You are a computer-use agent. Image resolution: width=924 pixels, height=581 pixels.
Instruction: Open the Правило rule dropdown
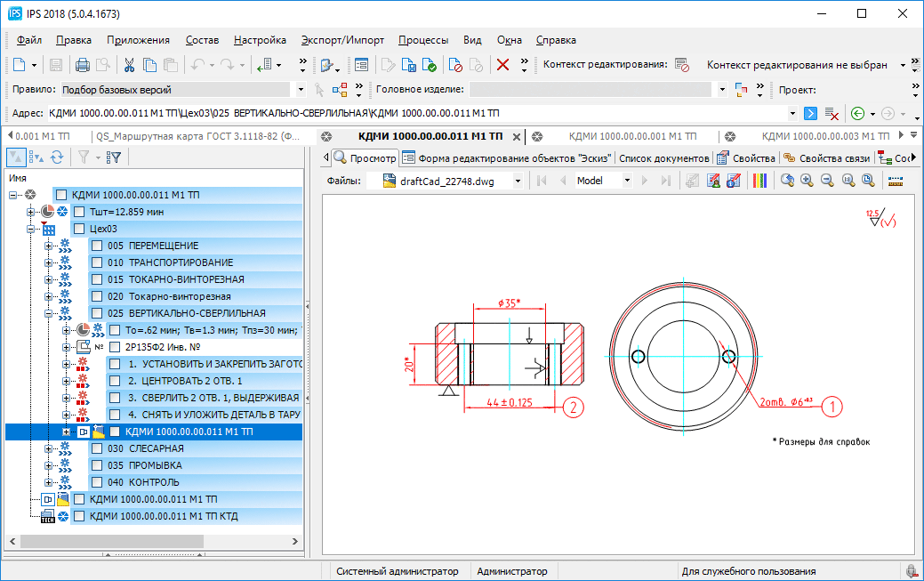click(x=299, y=90)
